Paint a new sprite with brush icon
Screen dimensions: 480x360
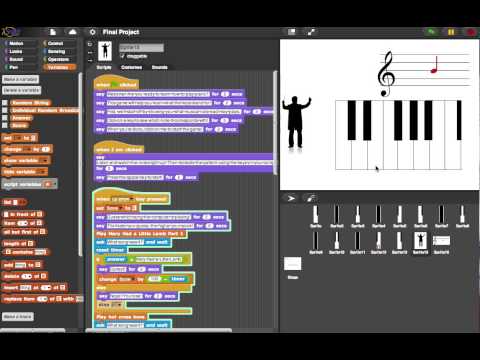[311, 198]
